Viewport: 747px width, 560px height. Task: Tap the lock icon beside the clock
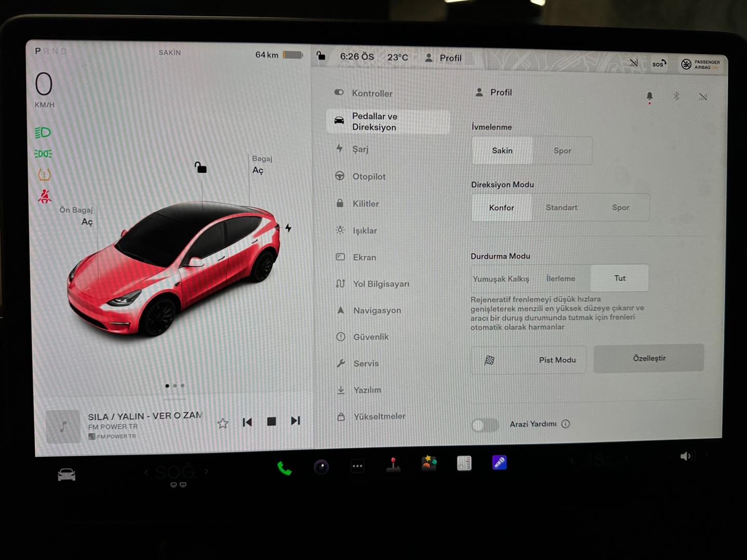click(x=321, y=55)
